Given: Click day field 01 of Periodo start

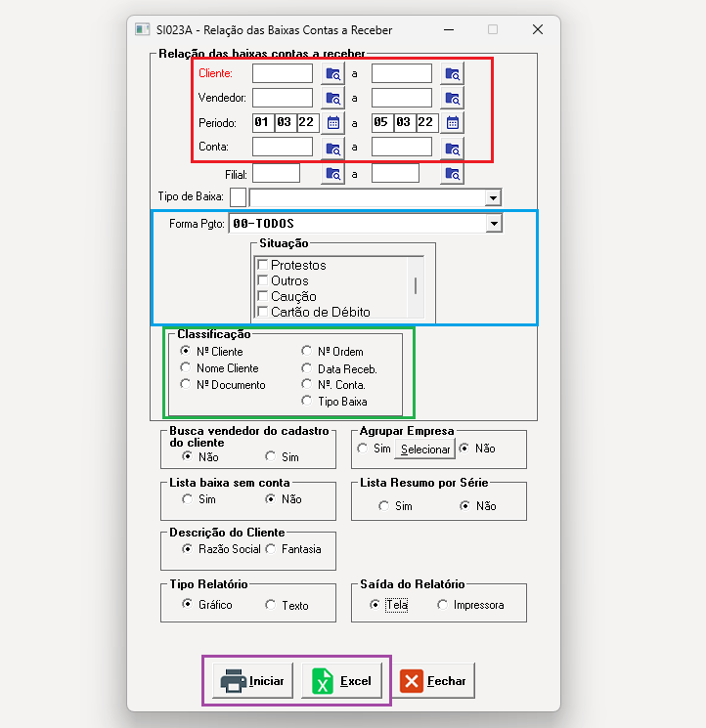Looking at the screenshot, I should click(x=263, y=122).
